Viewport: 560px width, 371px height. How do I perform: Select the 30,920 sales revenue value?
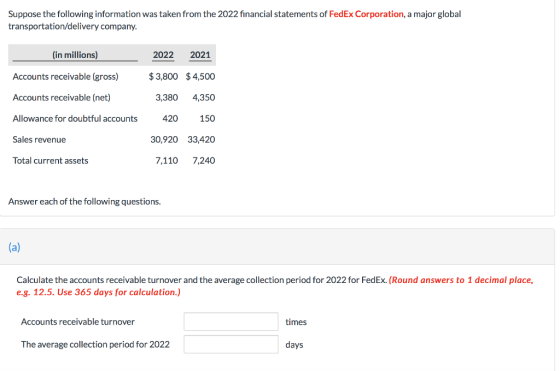164,140
